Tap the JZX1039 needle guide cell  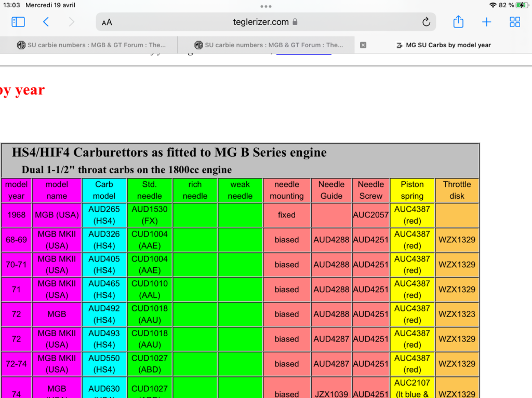pos(331,388)
